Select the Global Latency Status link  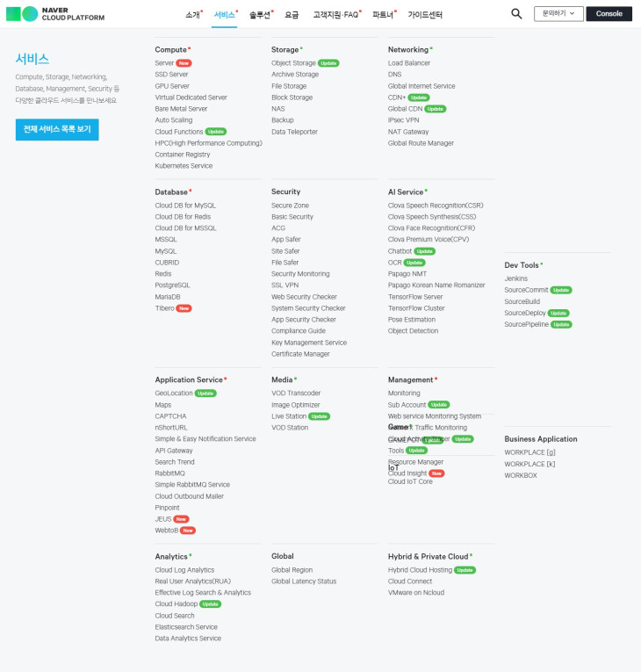[304, 582]
